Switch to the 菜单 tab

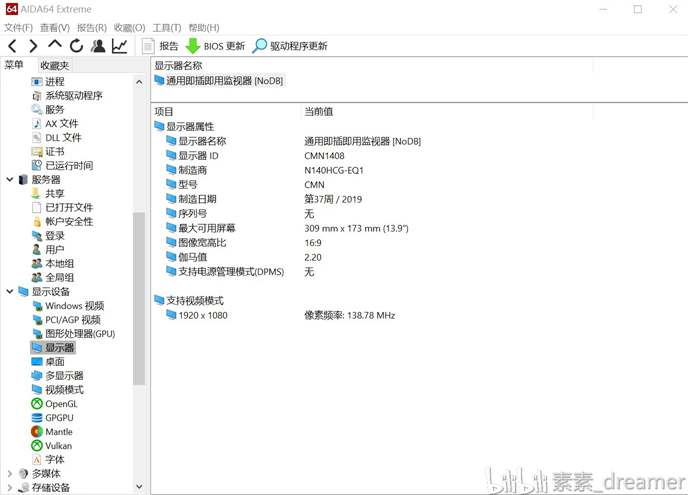pyautogui.click(x=14, y=65)
